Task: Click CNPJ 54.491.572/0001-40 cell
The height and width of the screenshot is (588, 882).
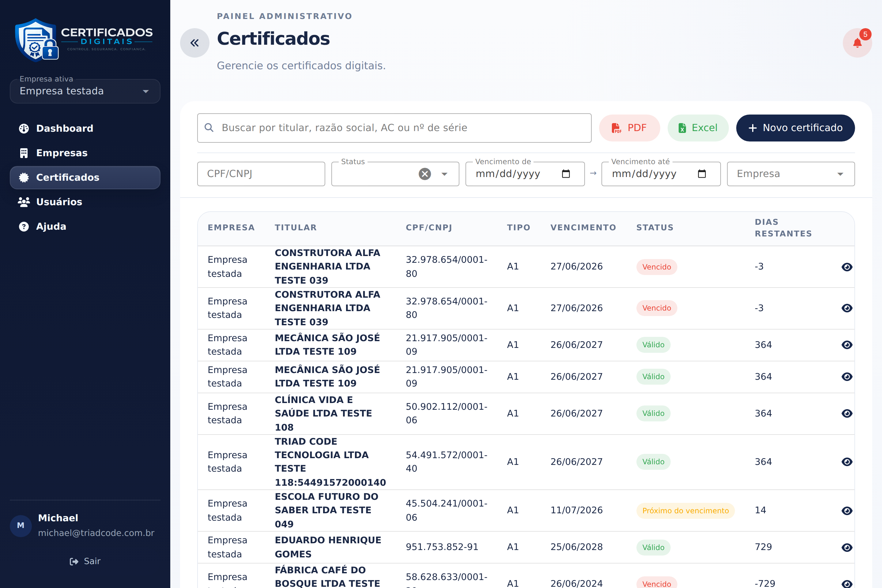Action: 446,462
